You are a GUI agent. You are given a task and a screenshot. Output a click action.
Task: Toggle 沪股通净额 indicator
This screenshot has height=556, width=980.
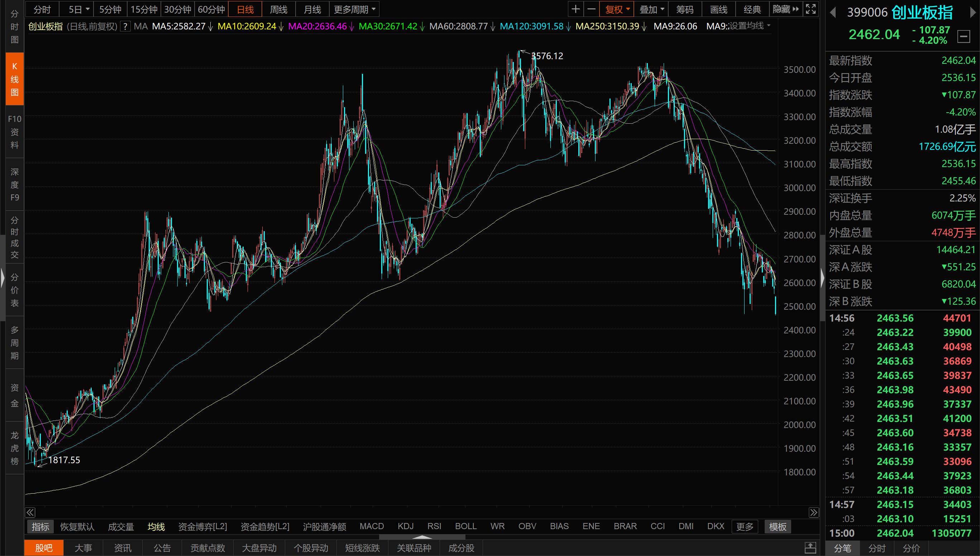point(324,527)
